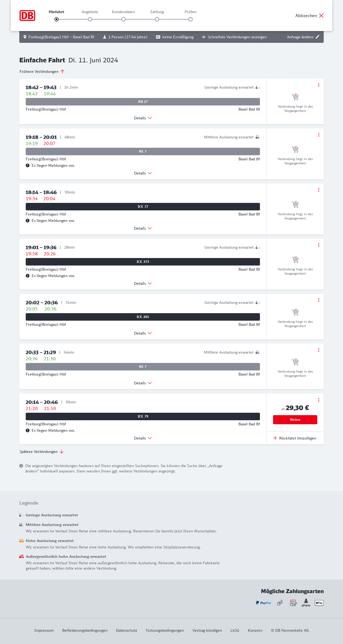Click the plus icon for Rückfahrt hinzufügen
Viewport: 343px width, 644px height.
click(275, 438)
